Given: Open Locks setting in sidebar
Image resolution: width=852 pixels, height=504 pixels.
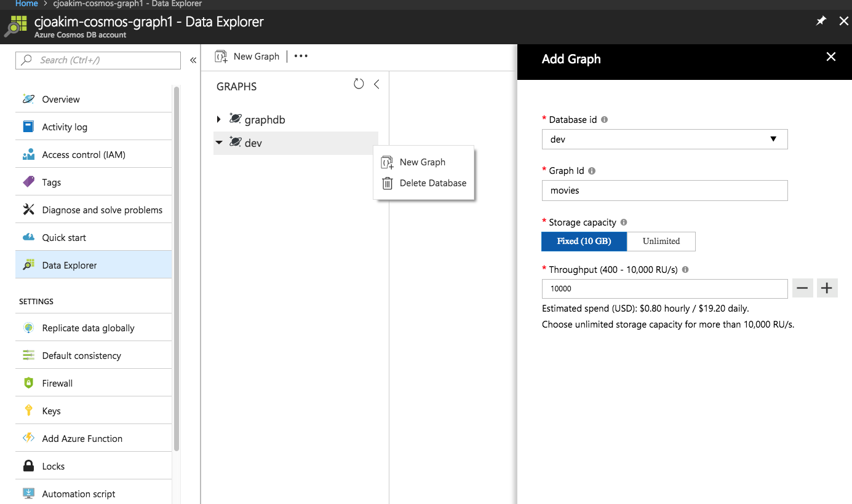Looking at the screenshot, I should 94,466.
